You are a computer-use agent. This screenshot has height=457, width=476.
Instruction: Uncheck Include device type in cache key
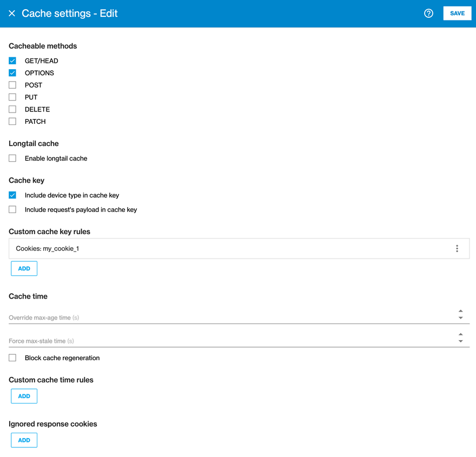click(12, 195)
